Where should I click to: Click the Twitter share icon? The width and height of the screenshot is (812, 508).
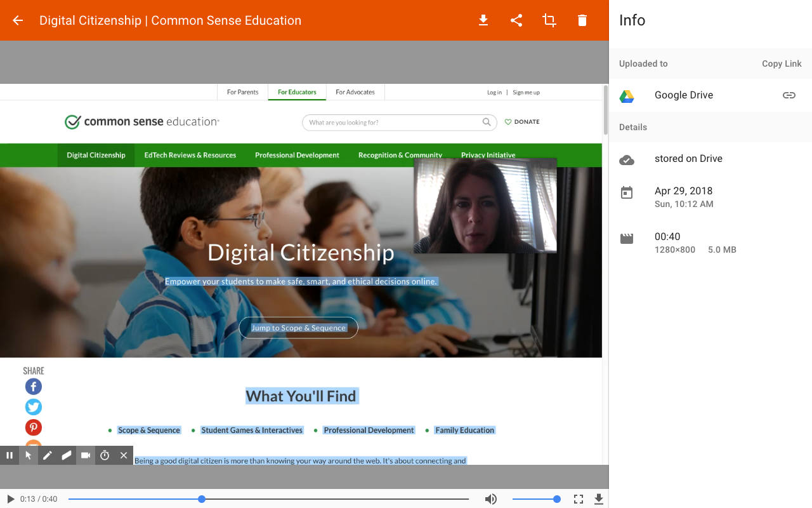(34, 407)
